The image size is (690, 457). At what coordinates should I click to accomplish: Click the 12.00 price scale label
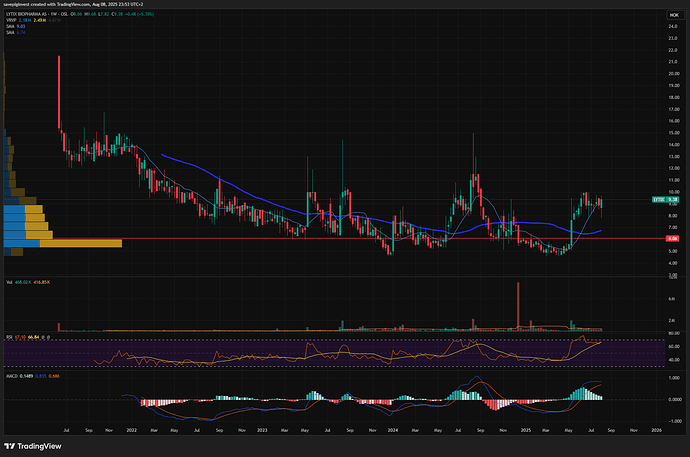point(673,168)
